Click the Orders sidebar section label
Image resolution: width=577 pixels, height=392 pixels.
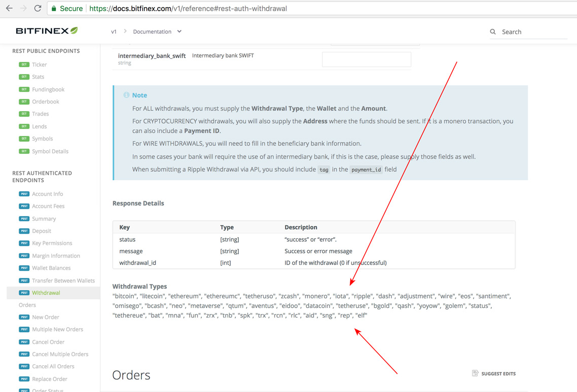pos(27,305)
